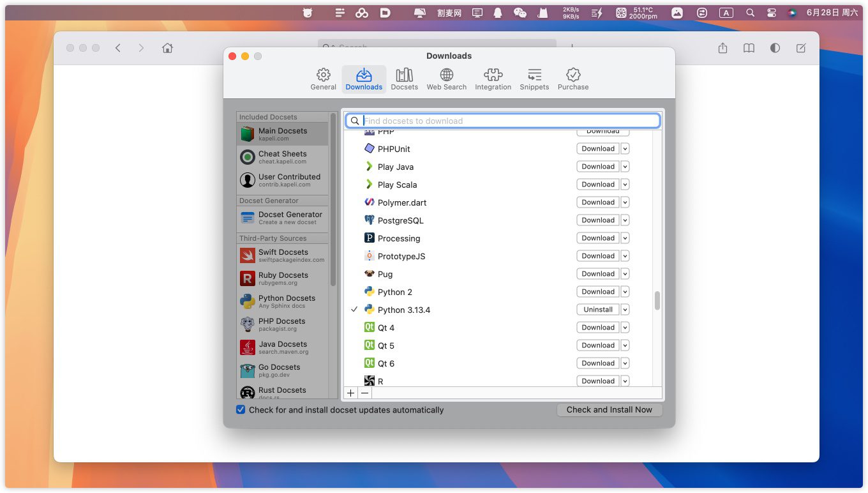The image size is (868, 493).
Task: Open the Docset Generator
Action: coord(282,218)
